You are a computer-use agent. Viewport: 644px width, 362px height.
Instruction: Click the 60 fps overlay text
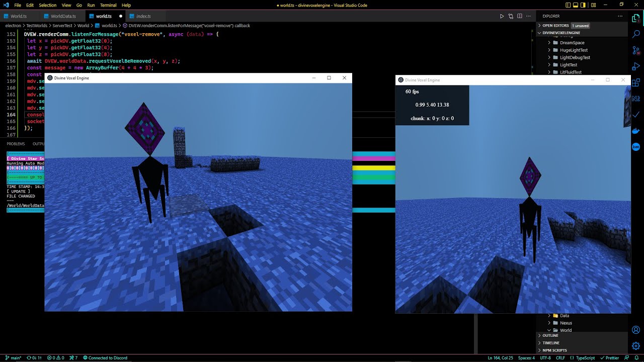(412, 92)
